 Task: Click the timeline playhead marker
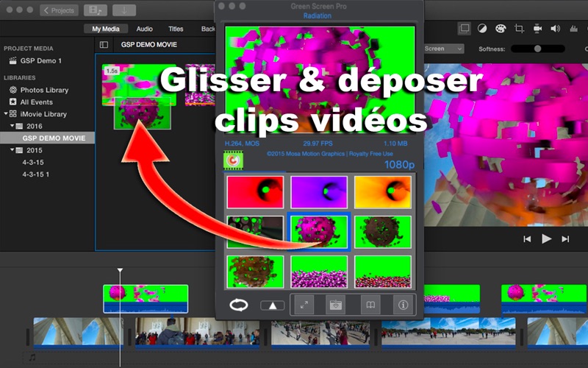click(x=120, y=270)
